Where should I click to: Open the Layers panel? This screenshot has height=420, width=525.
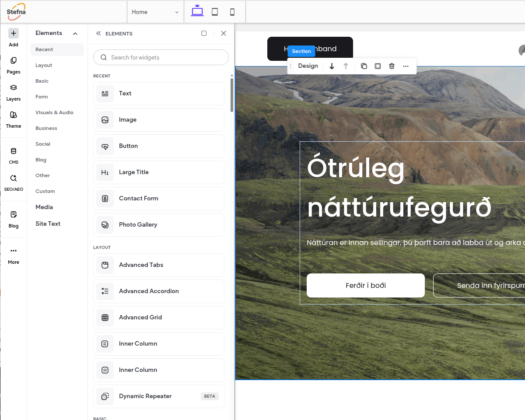point(14,92)
